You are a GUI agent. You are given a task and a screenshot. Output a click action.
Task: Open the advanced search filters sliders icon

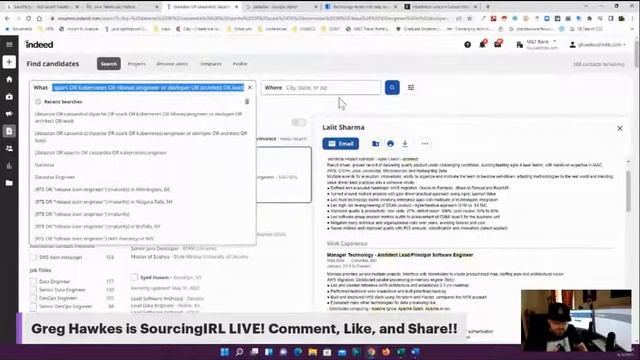[x=411, y=87]
